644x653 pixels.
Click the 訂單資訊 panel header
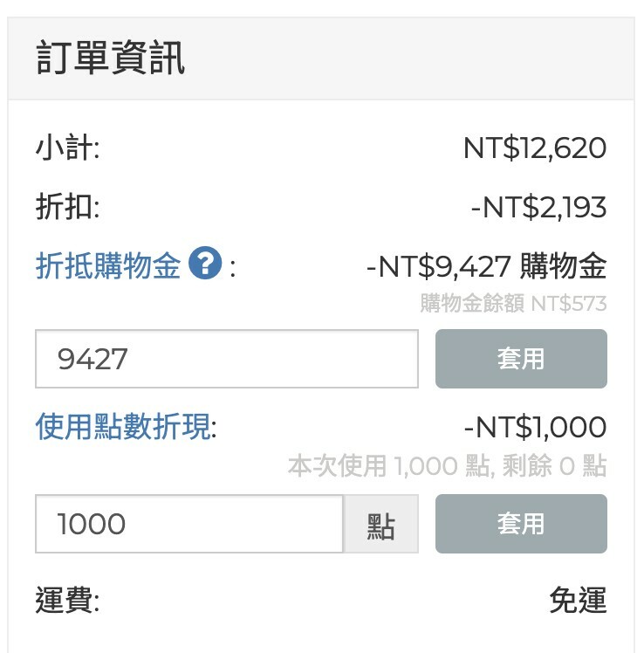[111, 59]
